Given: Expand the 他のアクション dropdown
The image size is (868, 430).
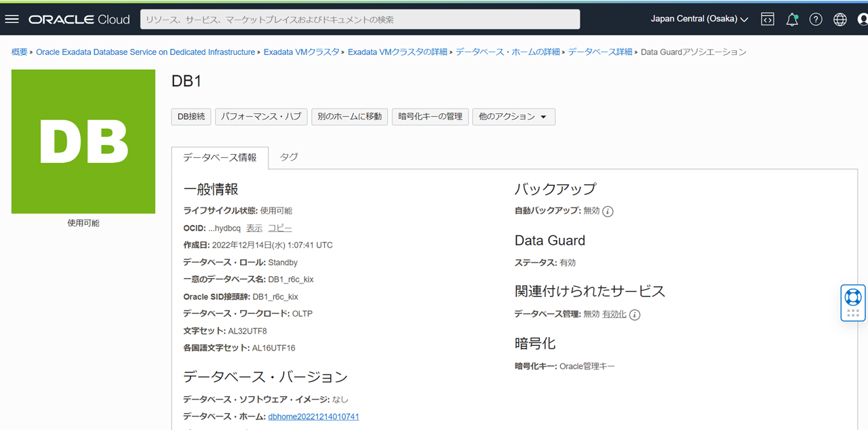Looking at the screenshot, I should (x=513, y=117).
